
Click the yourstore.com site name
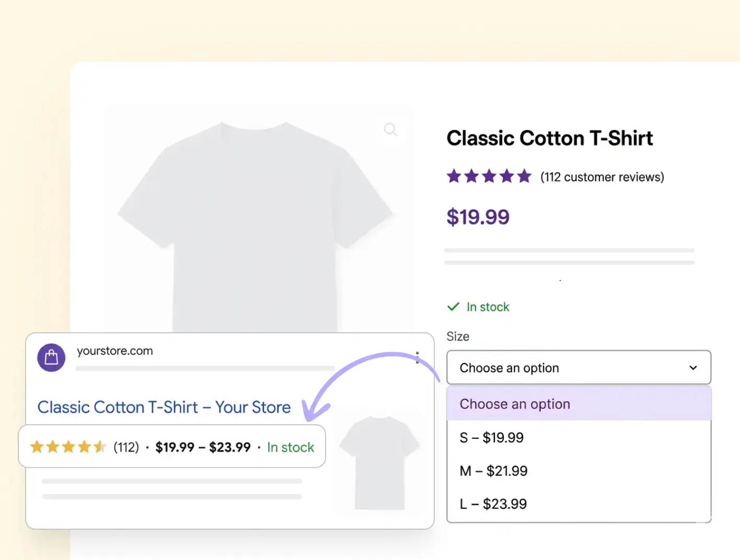pyautogui.click(x=115, y=351)
